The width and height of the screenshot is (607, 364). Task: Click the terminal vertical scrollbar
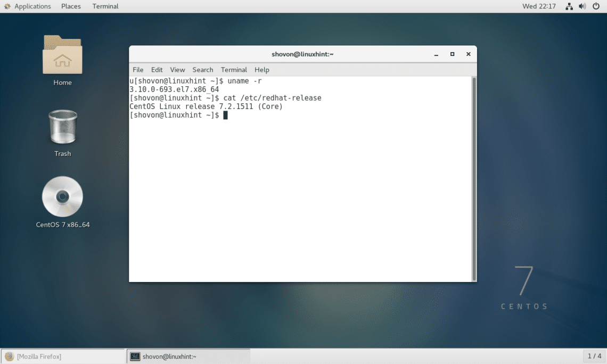(474, 179)
